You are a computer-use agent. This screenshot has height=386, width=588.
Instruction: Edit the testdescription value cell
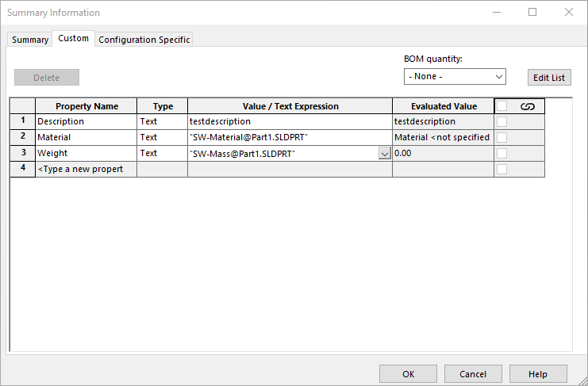pyautogui.click(x=290, y=122)
